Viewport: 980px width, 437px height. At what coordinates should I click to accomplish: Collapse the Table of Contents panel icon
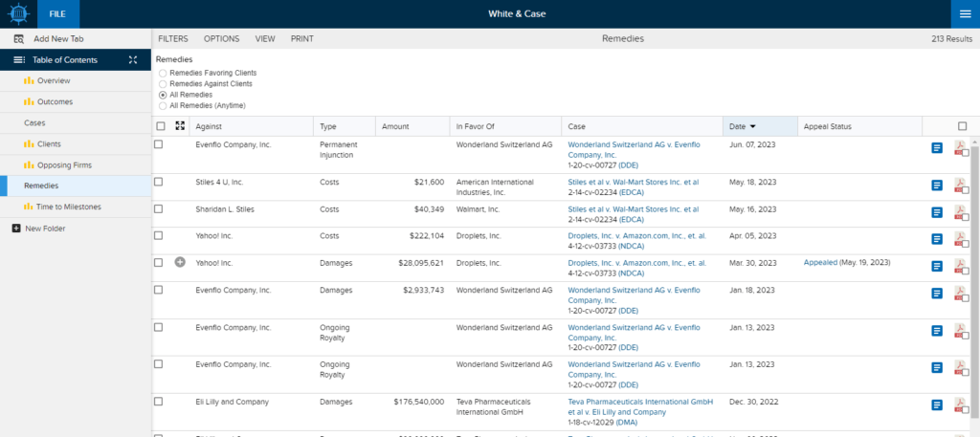pyautogui.click(x=132, y=60)
